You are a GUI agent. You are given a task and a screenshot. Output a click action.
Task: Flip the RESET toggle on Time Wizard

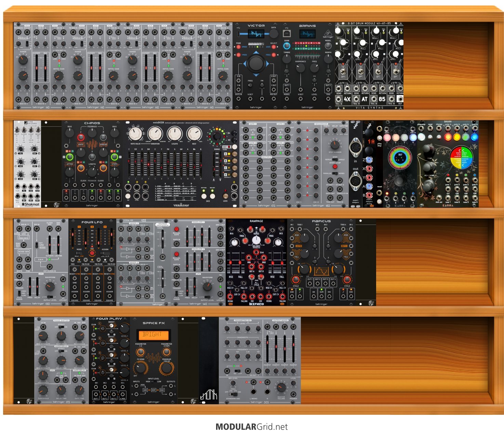pos(38,129)
